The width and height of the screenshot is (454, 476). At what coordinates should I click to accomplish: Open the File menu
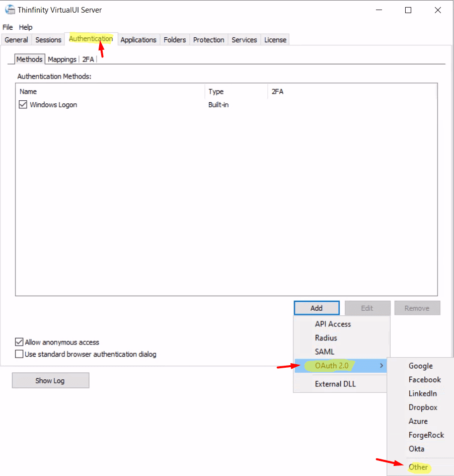tap(7, 27)
